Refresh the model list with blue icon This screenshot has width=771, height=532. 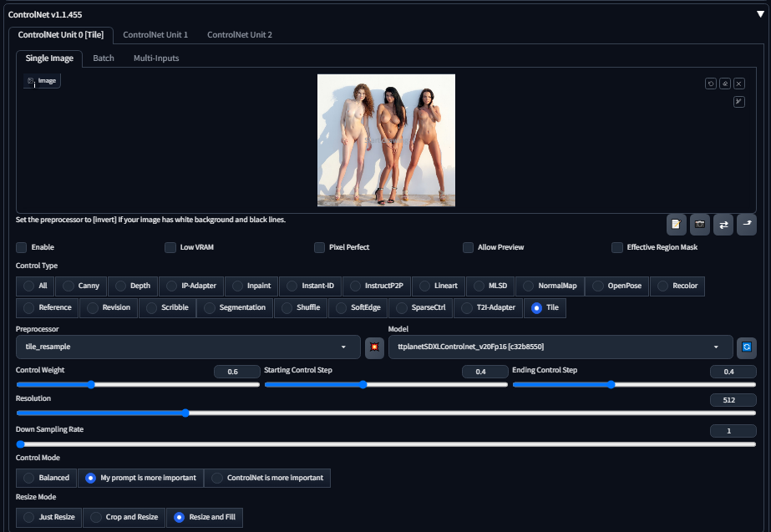click(747, 347)
